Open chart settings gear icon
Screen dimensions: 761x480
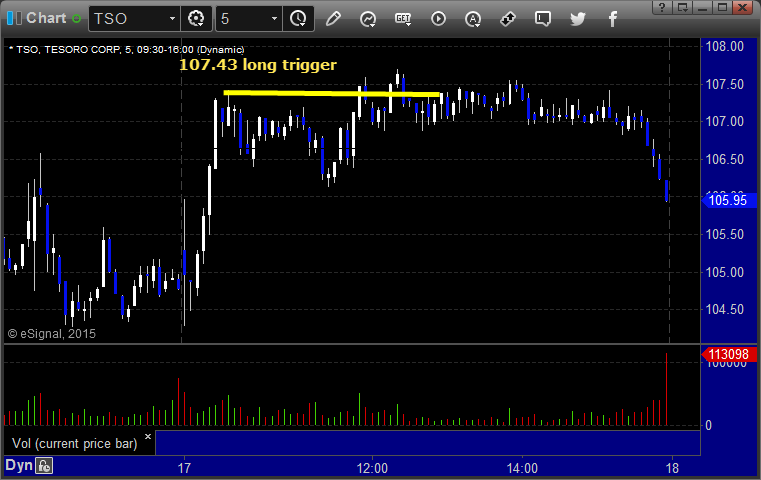tap(196, 19)
